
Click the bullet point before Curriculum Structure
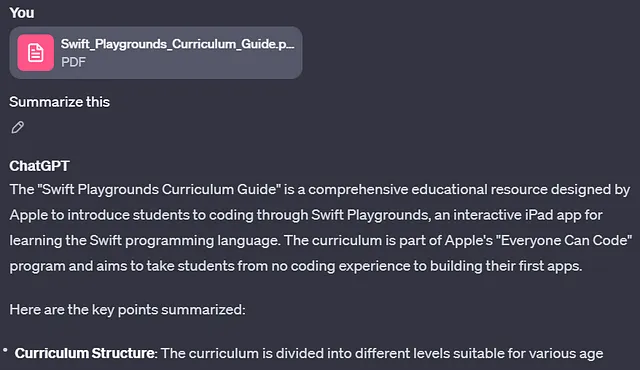(5, 350)
